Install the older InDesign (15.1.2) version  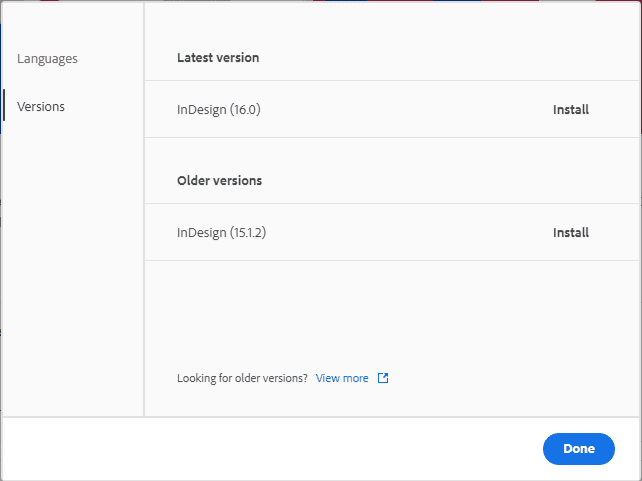pyautogui.click(x=571, y=233)
